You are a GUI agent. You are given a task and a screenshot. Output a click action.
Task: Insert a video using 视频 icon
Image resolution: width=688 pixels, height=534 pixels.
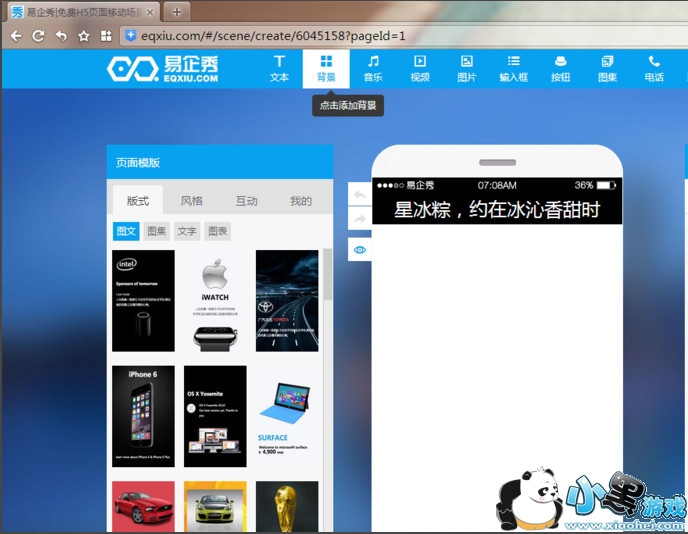pos(420,68)
